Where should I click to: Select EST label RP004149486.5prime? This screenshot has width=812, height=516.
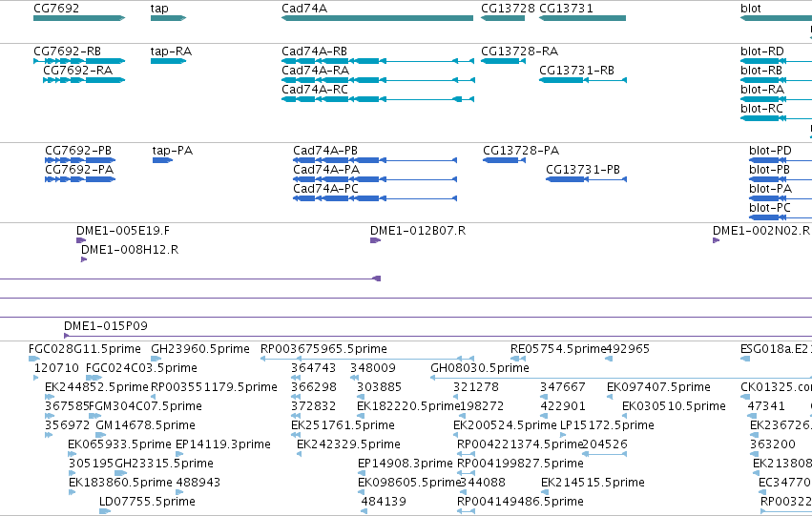[520, 502]
